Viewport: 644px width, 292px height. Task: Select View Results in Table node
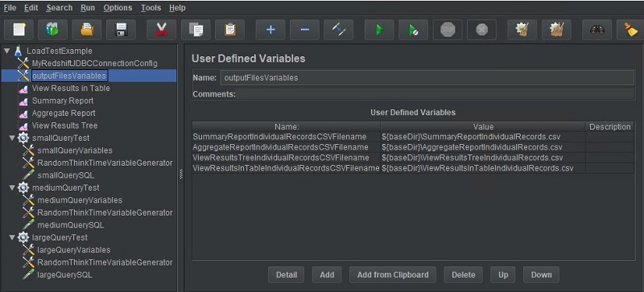[71, 88]
